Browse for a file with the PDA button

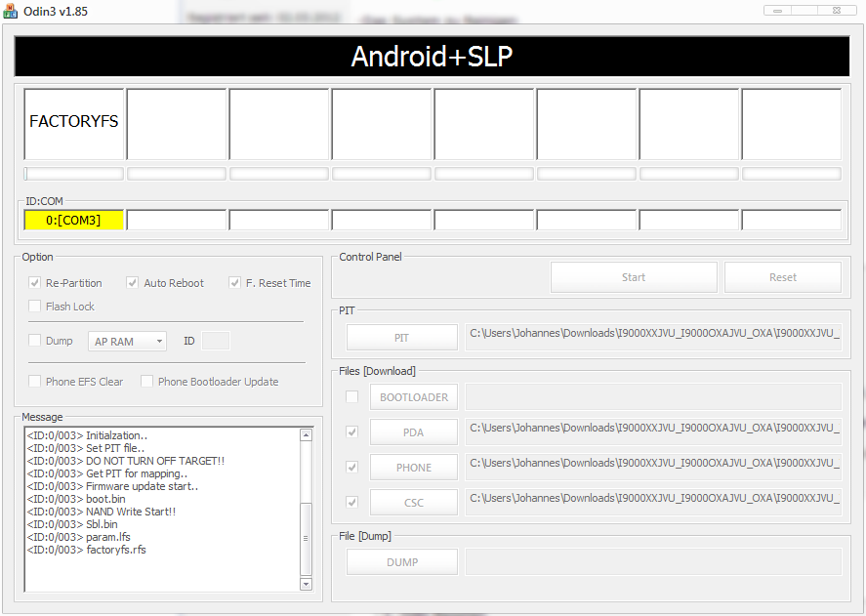pyautogui.click(x=414, y=432)
